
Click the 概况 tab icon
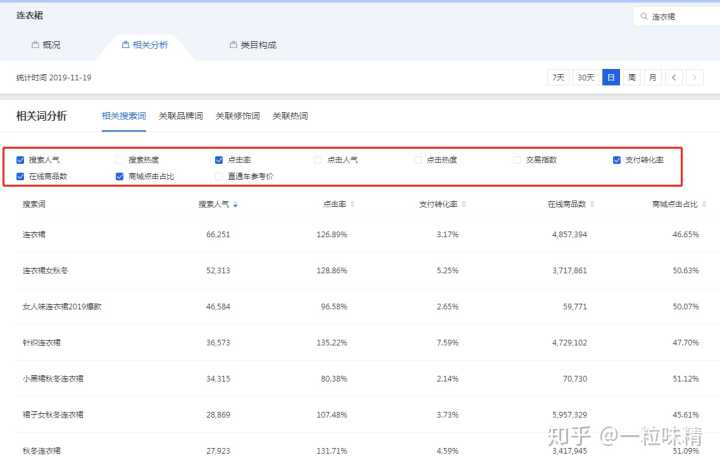point(35,45)
